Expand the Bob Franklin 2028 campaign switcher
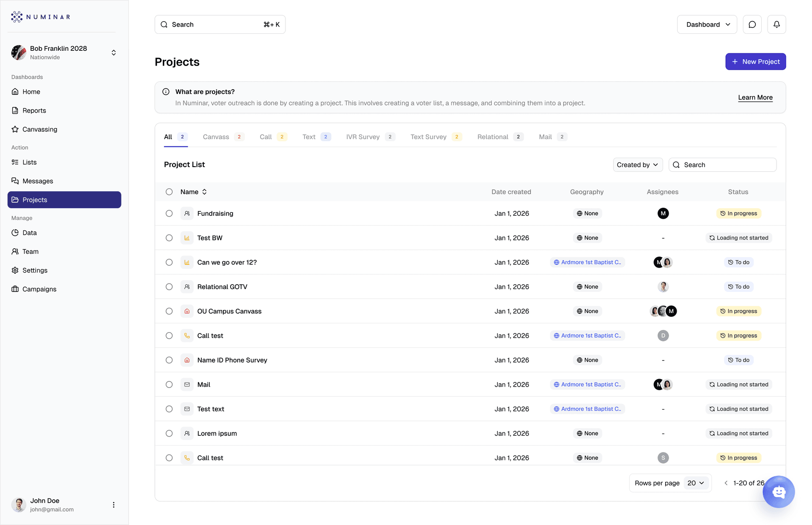Viewport: 812px width, 525px height. pos(113,52)
